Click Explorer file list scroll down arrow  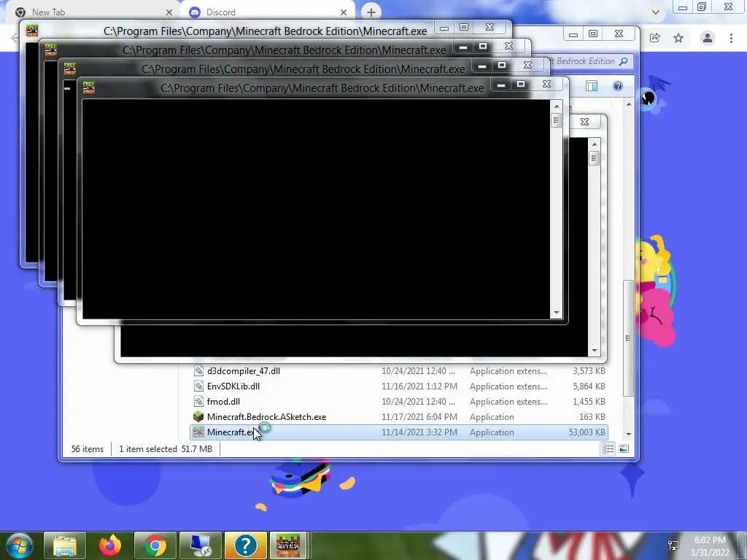point(629,434)
